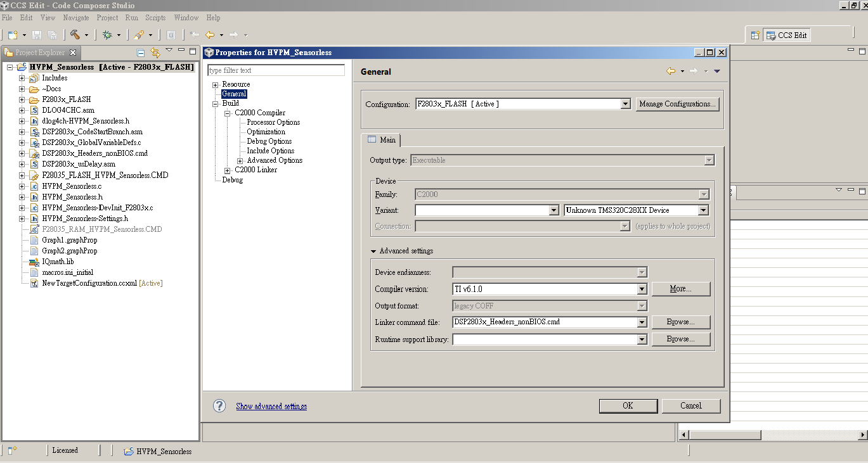Confirm the dialog with OK
This screenshot has height=463, width=868.
(x=628, y=406)
